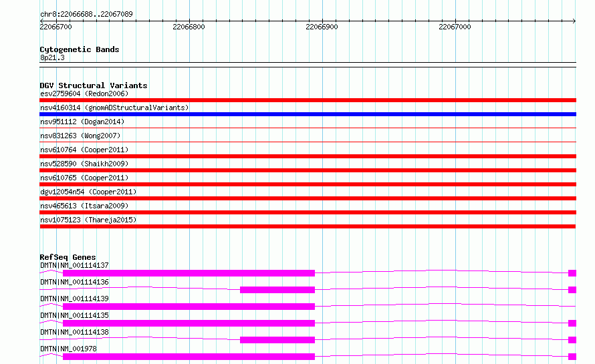
Task: Open transcript DMTN|NM_001114139 label
Action: [74, 299]
